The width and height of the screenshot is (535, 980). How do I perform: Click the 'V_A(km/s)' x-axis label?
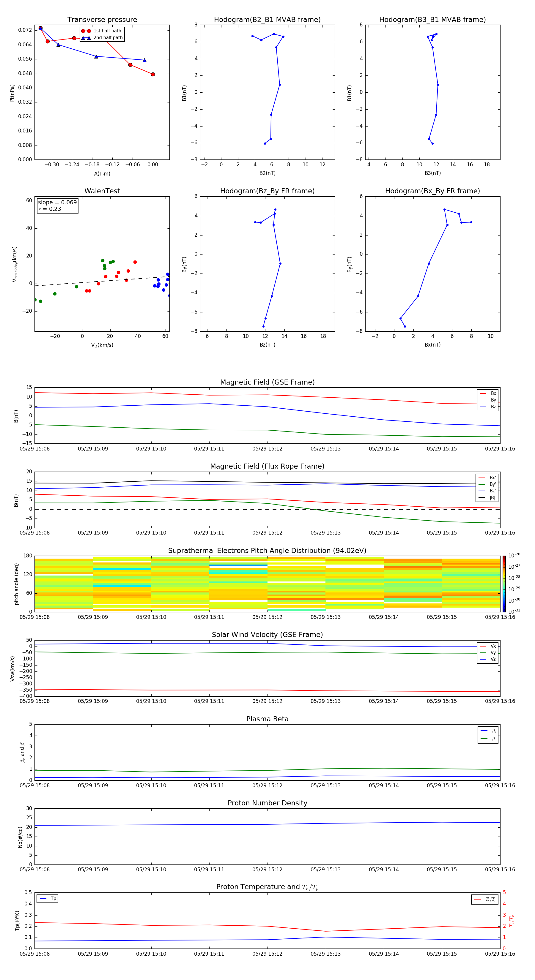coord(102,345)
